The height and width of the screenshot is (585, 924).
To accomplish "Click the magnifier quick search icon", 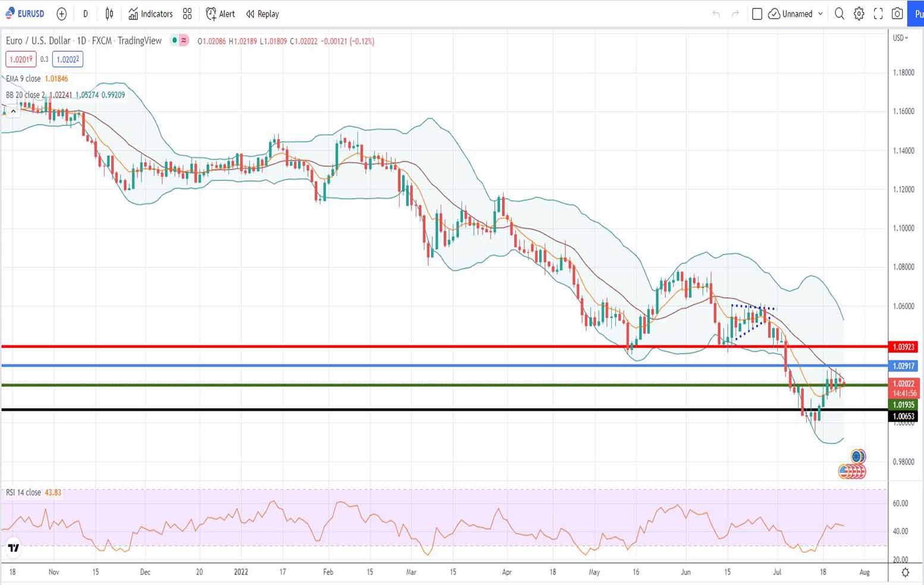I will (839, 14).
